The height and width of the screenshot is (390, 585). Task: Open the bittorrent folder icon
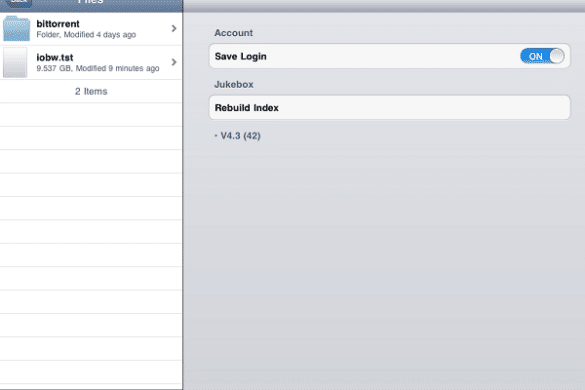[x=16, y=28]
